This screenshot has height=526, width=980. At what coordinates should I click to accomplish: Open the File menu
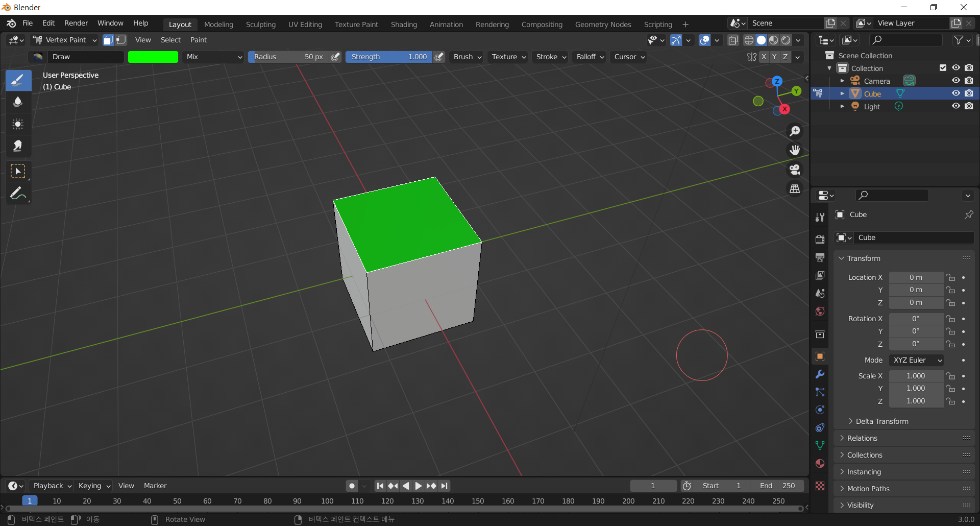(28, 23)
